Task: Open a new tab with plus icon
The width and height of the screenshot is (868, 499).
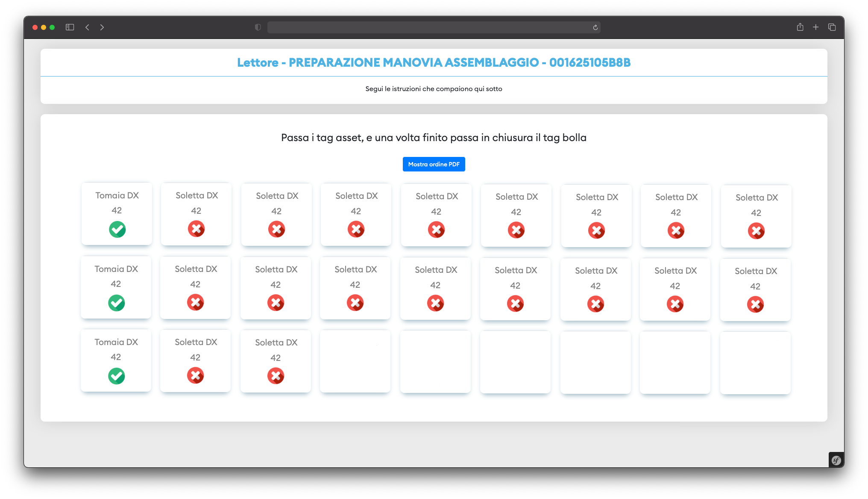Action: click(815, 27)
